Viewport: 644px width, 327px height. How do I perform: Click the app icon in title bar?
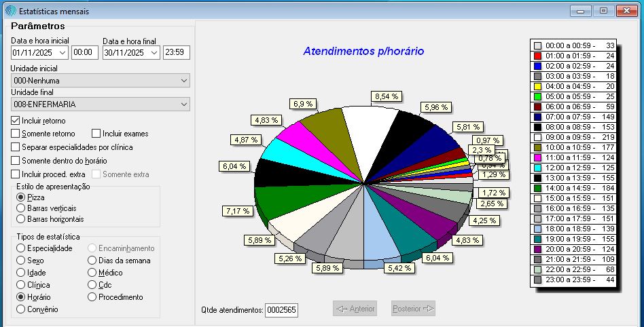click(10, 12)
